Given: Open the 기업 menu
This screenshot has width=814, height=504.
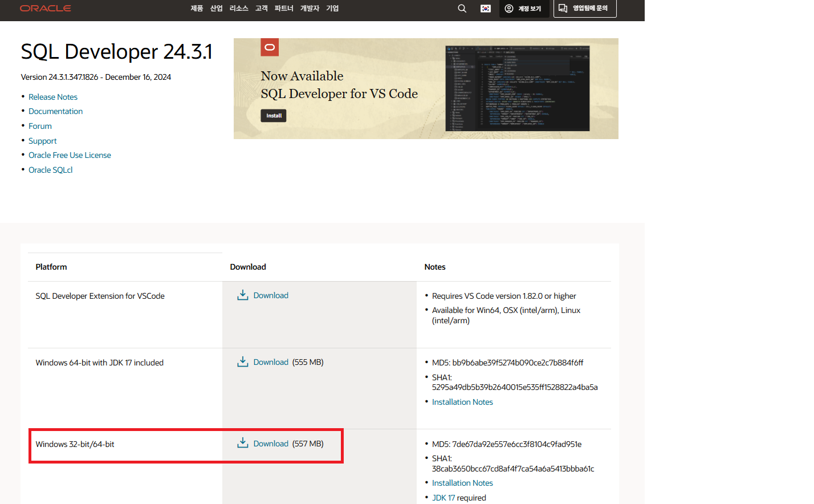Looking at the screenshot, I should tap(332, 9).
